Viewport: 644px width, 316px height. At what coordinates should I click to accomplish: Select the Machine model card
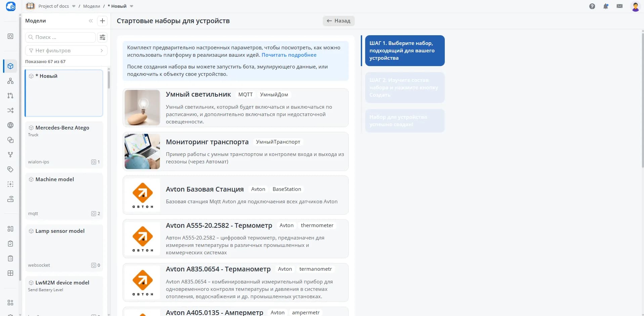[64, 196]
